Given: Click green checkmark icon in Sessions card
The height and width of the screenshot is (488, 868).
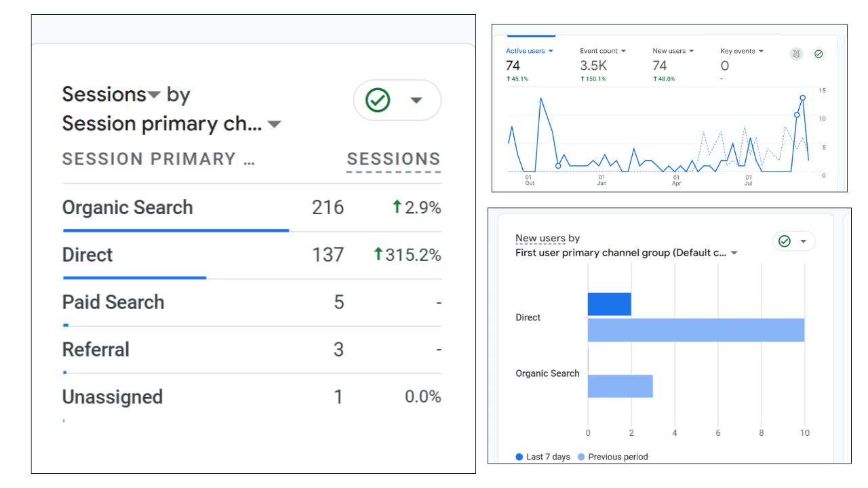Looking at the screenshot, I should coord(378,100).
